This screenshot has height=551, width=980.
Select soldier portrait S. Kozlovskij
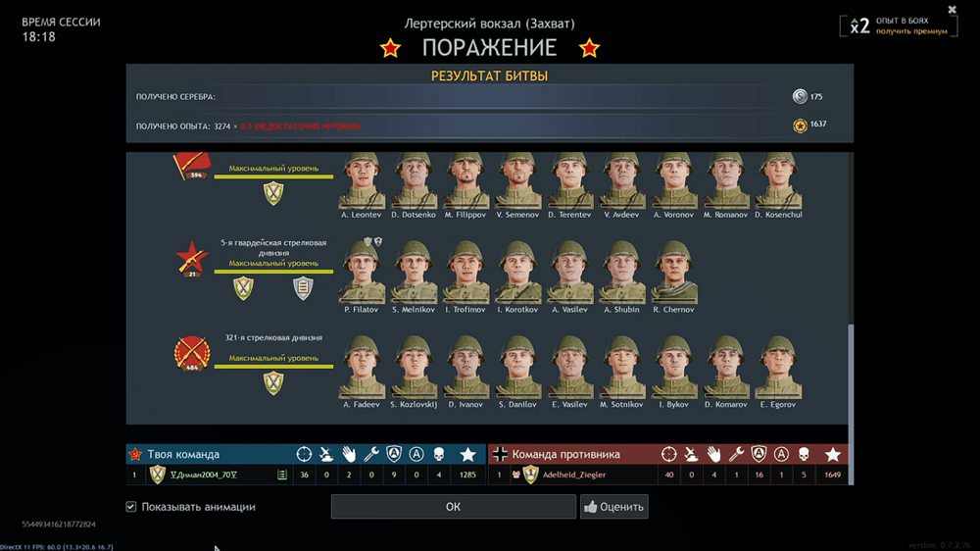(x=414, y=368)
